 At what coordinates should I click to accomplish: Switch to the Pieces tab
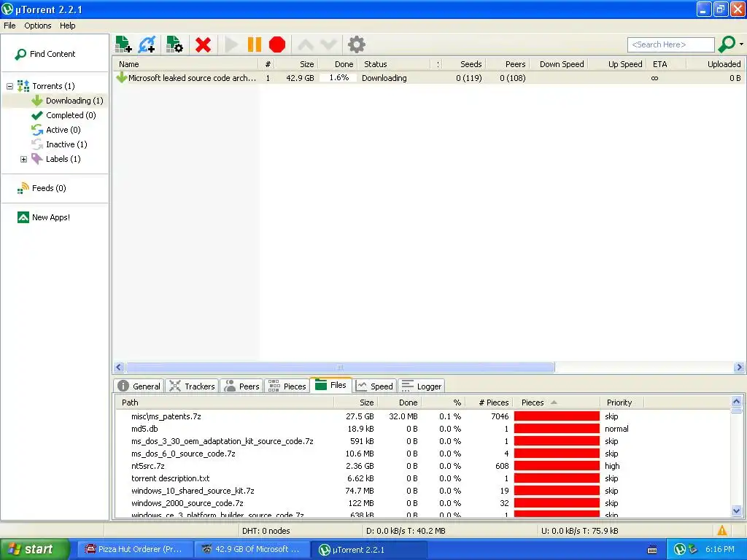click(287, 386)
